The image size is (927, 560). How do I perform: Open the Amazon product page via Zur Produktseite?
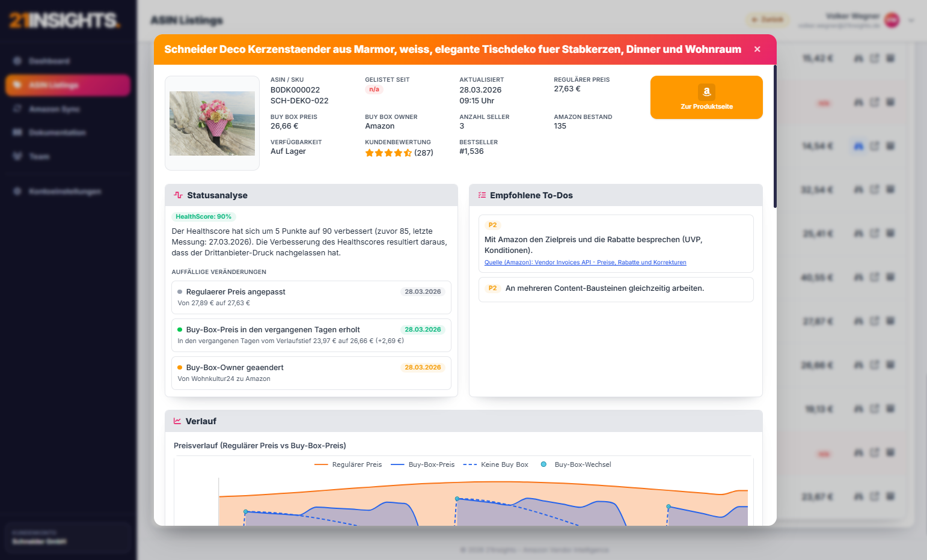(706, 97)
